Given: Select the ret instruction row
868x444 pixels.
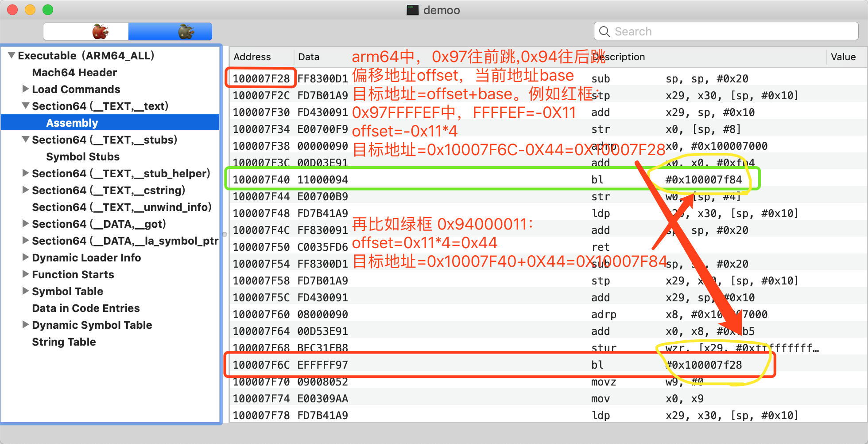Looking at the screenshot, I should (548, 247).
